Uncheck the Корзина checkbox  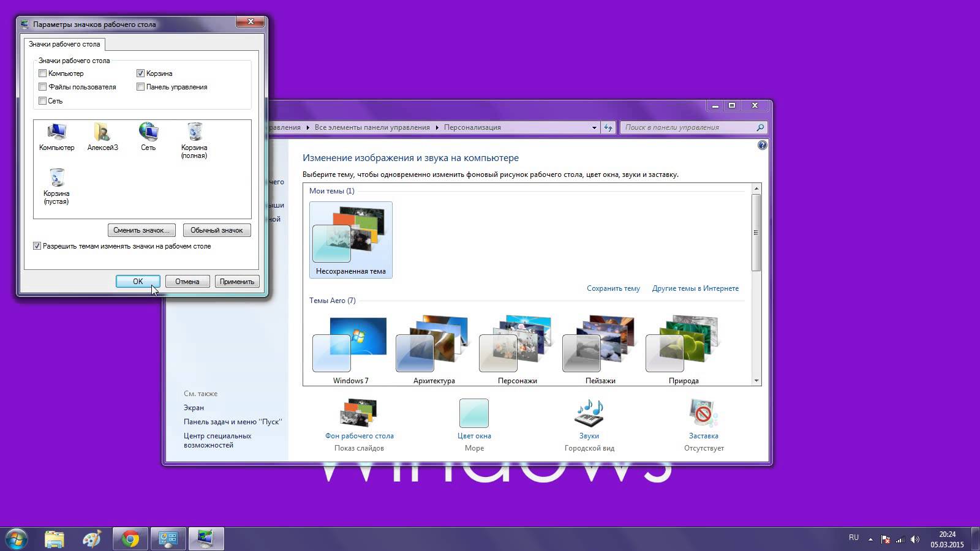pyautogui.click(x=140, y=73)
